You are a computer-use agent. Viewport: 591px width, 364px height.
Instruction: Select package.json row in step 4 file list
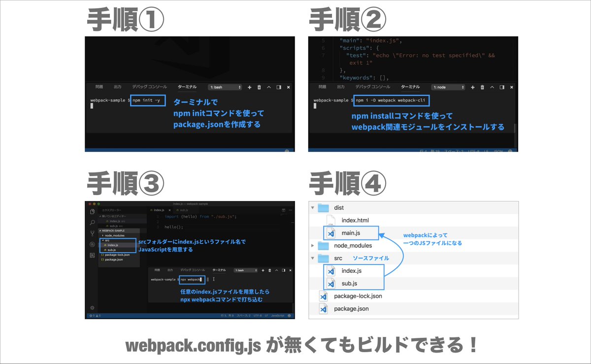click(x=413, y=309)
